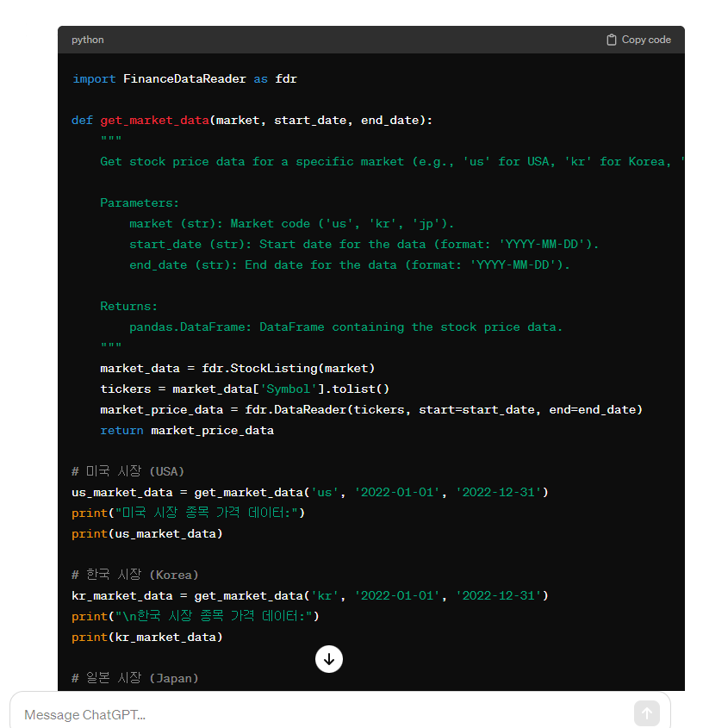Click the 'market (str): Market code' line
Image resolution: width=703 pixels, height=728 pixels.
[291, 224]
